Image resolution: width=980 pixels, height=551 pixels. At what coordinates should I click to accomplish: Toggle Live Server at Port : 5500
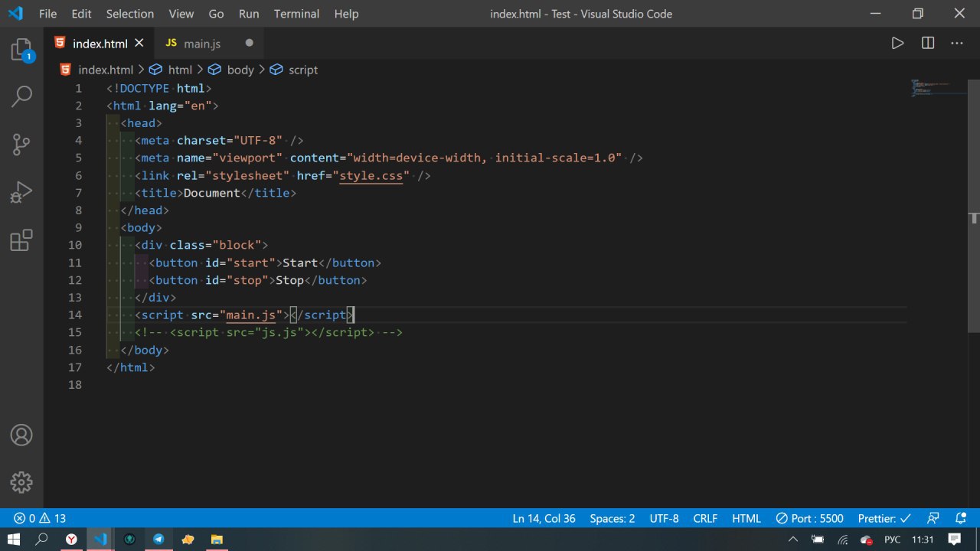click(810, 518)
